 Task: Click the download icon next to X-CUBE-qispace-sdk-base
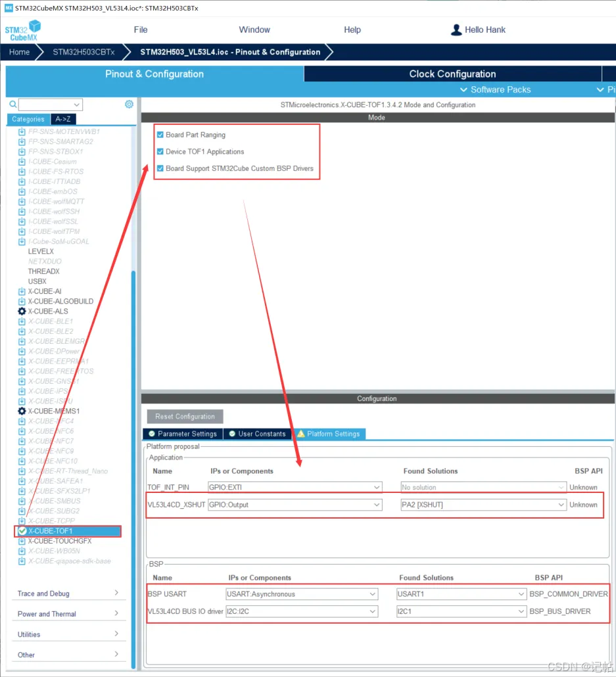(x=22, y=561)
